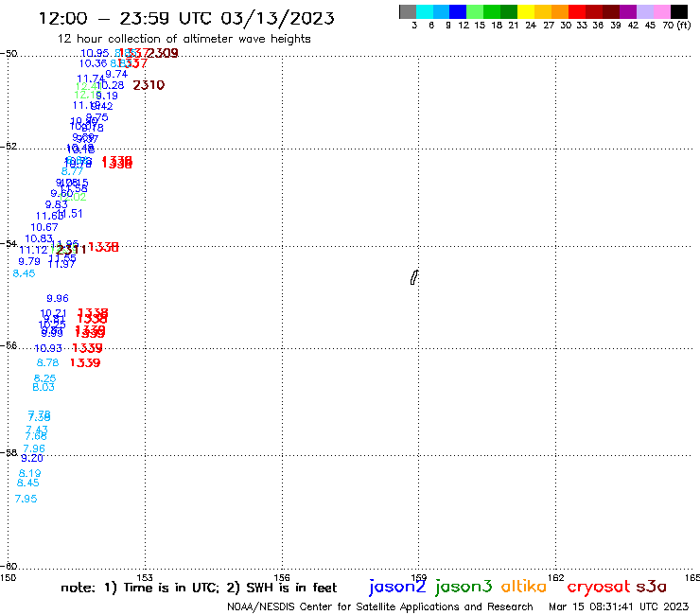Click the gray swatch in the color legend
Image resolution: width=700 pixels, height=615 pixels.
point(408,11)
